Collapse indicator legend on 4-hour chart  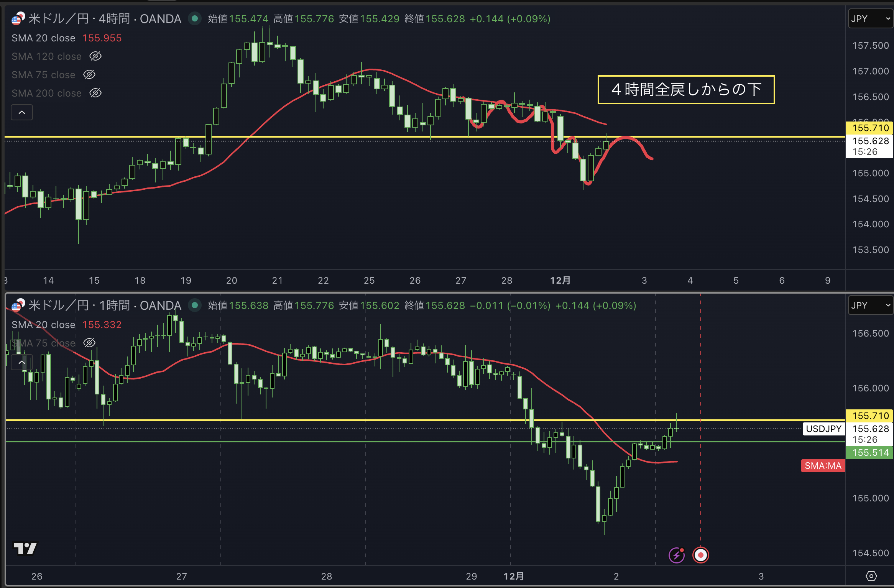(x=22, y=113)
